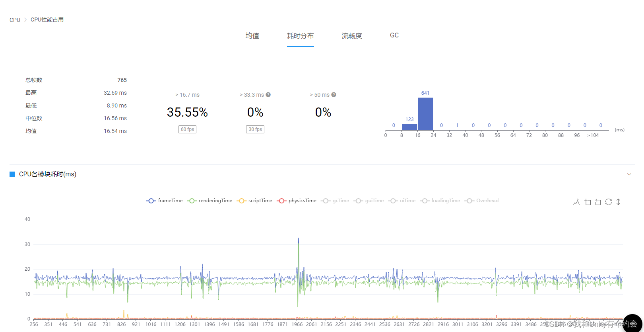The width and height of the screenshot is (644, 332).
Task: Click the line chart marker tool icon
Action: point(576,202)
